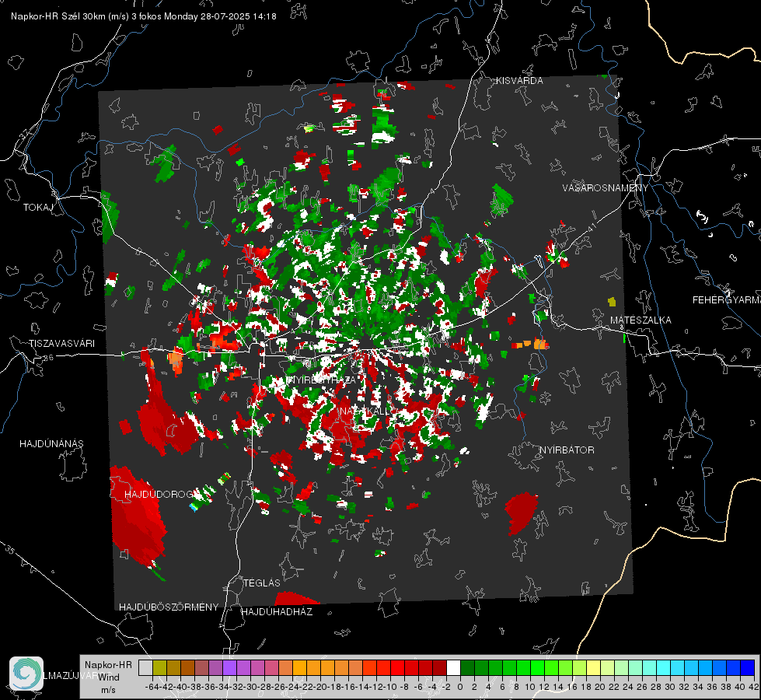Click the 20 value on the wind scale
The image size is (761, 700).
(600, 687)
